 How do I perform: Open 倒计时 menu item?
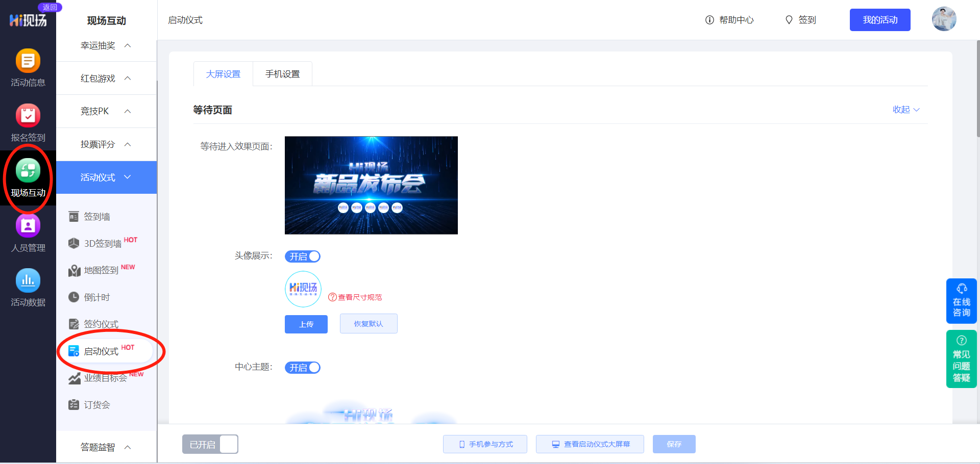pos(96,297)
